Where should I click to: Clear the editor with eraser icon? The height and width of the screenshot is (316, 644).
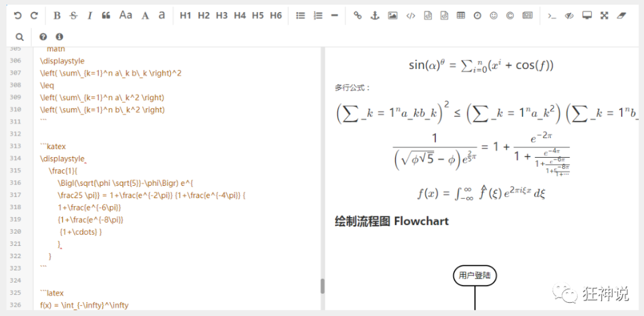click(x=621, y=16)
